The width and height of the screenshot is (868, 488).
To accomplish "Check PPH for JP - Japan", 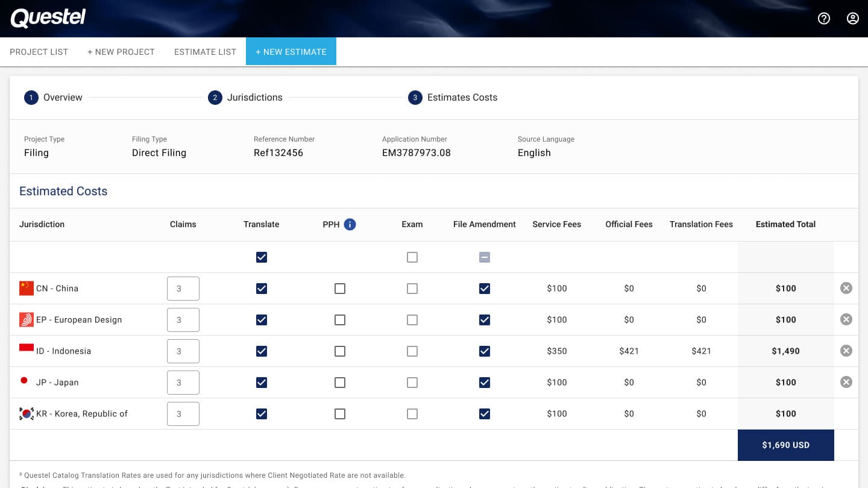I will (x=340, y=383).
